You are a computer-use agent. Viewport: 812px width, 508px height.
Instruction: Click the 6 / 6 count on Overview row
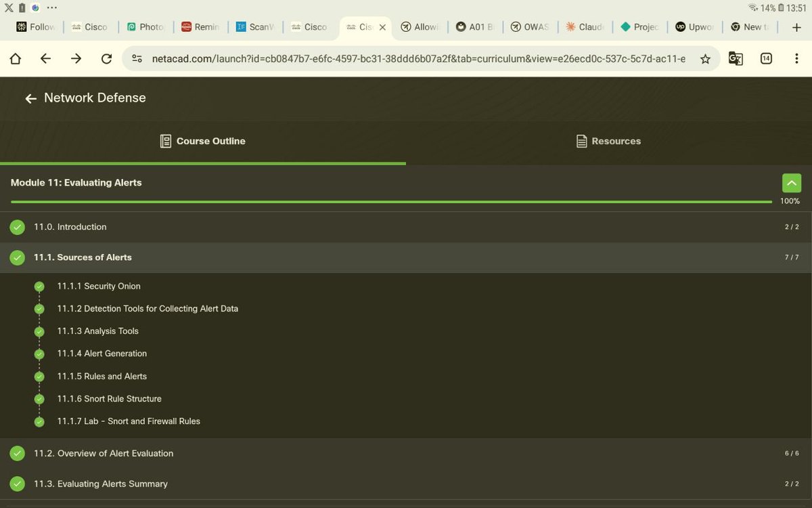point(792,453)
